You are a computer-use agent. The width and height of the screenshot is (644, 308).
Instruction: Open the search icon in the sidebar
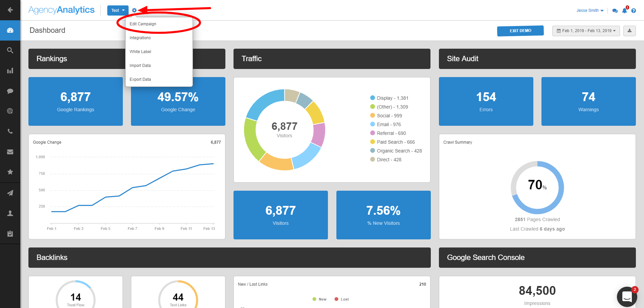pyautogui.click(x=10, y=50)
